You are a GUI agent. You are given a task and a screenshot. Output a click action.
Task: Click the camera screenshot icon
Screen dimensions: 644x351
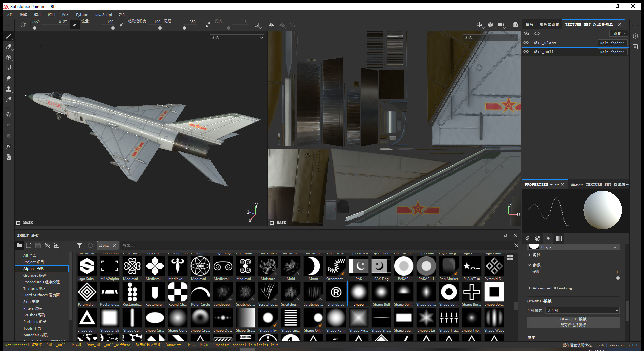click(515, 25)
